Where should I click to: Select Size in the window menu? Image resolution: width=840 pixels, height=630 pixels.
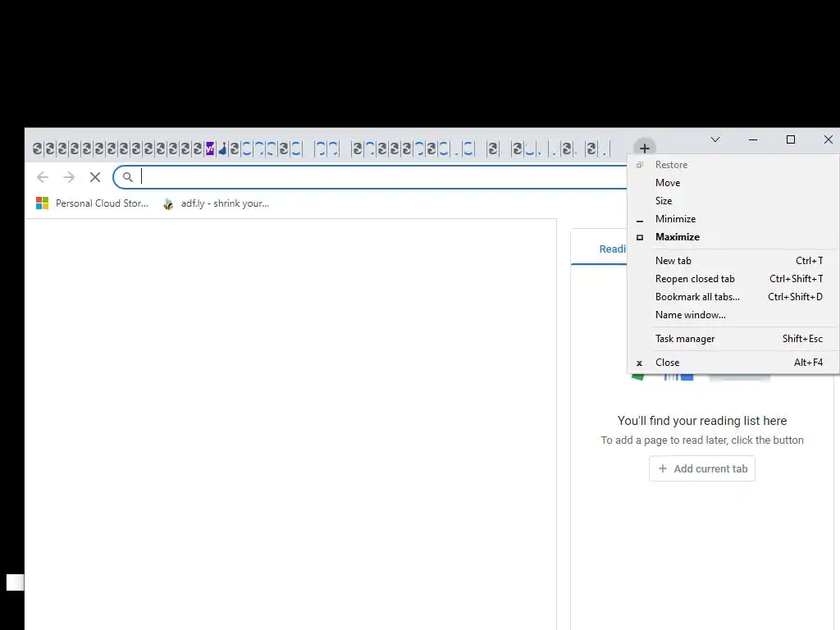coord(733,201)
